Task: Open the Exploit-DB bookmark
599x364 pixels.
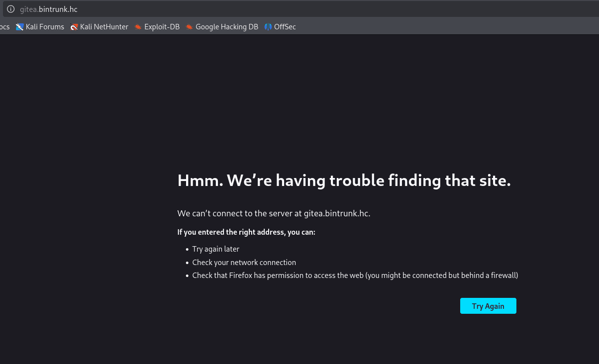Action: (x=157, y=27)
